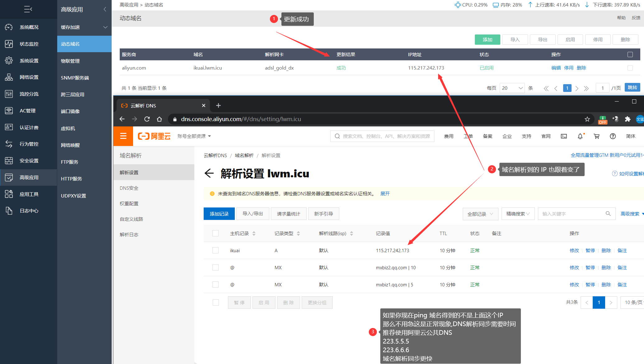Click back arrow beside 解析设置 lwm.icu

[209, 173]
